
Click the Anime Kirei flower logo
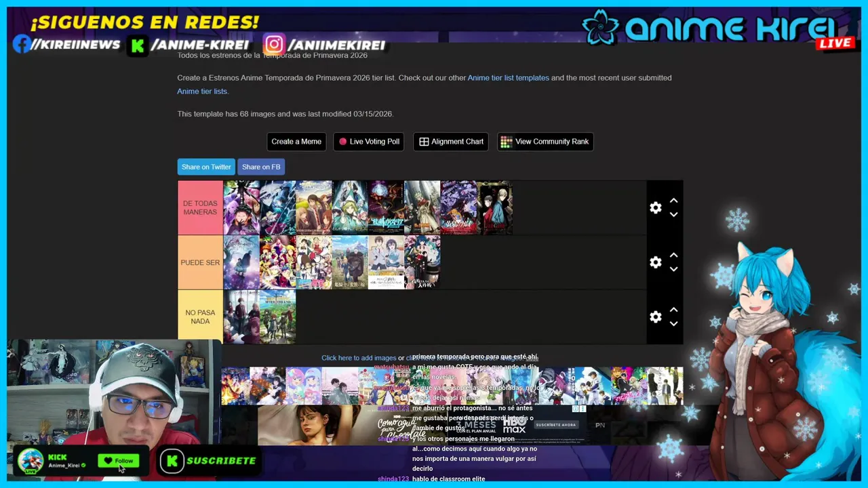[x=601, y=28]
